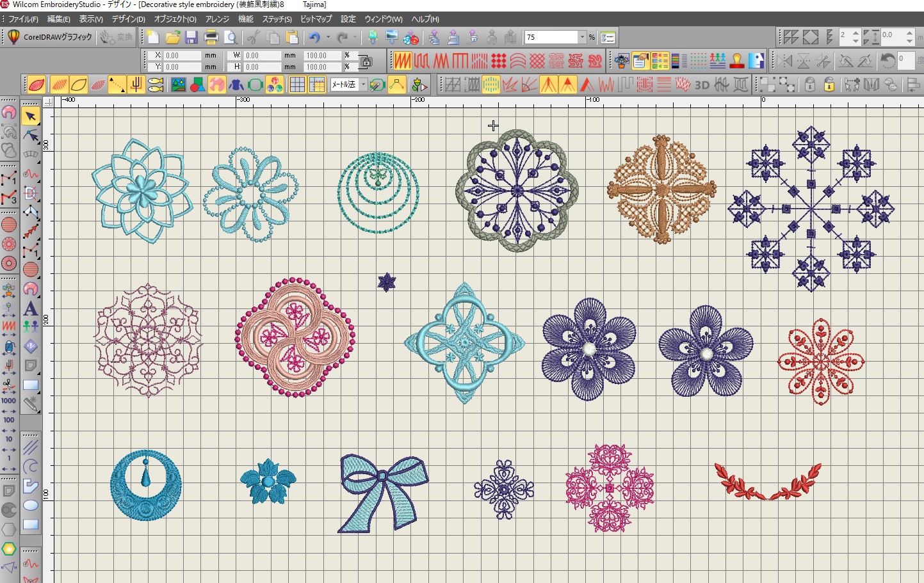Toggle the highlighted underlay hatch stitch effect
924x583 pixels.
pyautogui.click(x=490, y=84)
